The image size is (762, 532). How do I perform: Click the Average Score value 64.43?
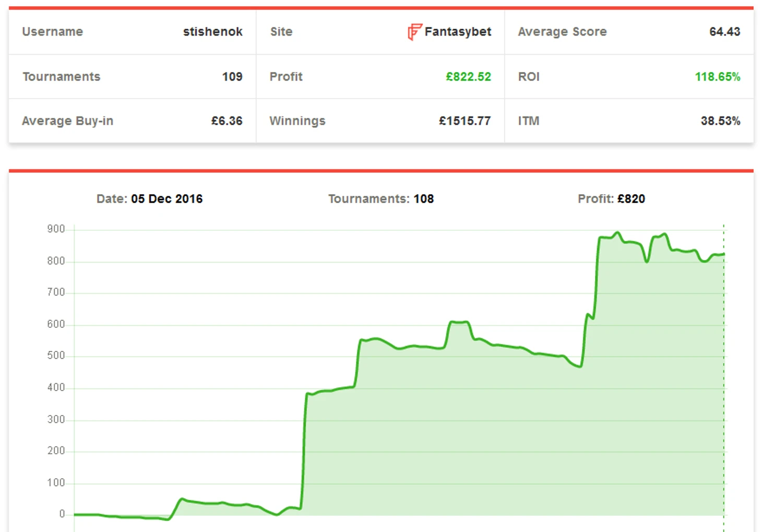click(x=724, y=32)
